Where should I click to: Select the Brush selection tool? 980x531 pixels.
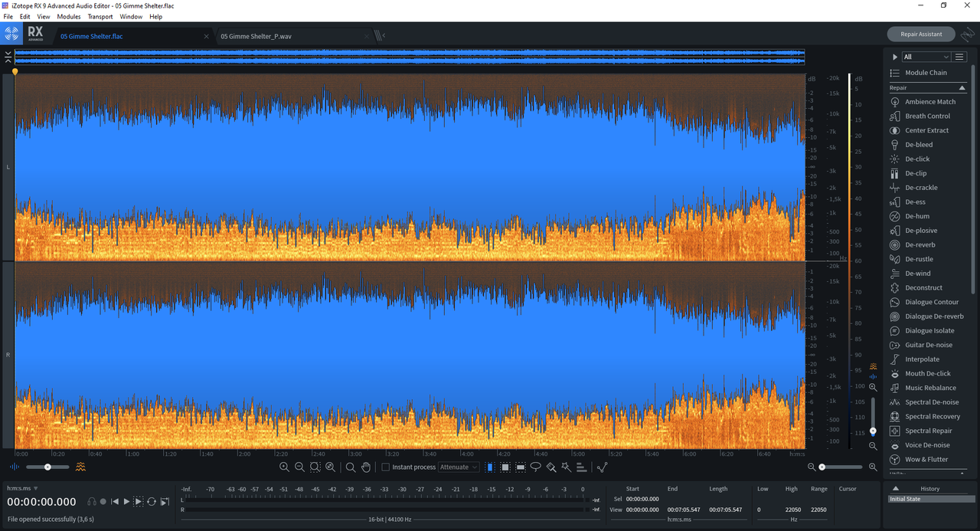tap(551, 467)
